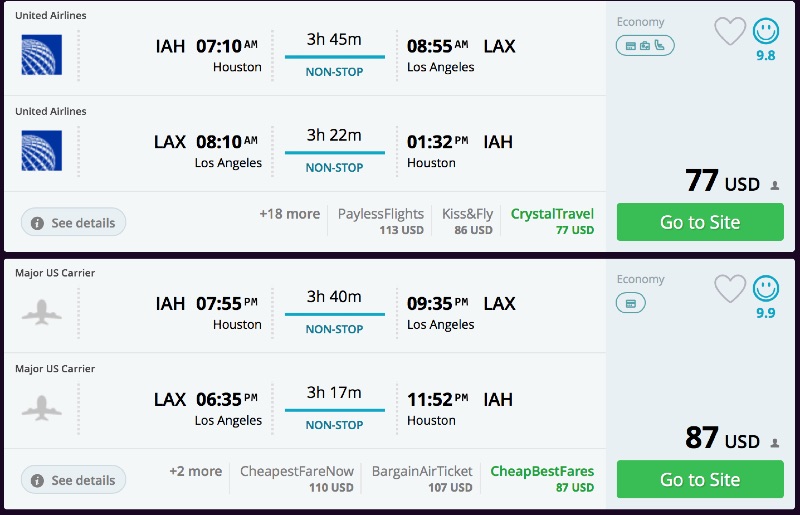
Task: Go to Site for 77 USD fare
Action: [700, 222]
